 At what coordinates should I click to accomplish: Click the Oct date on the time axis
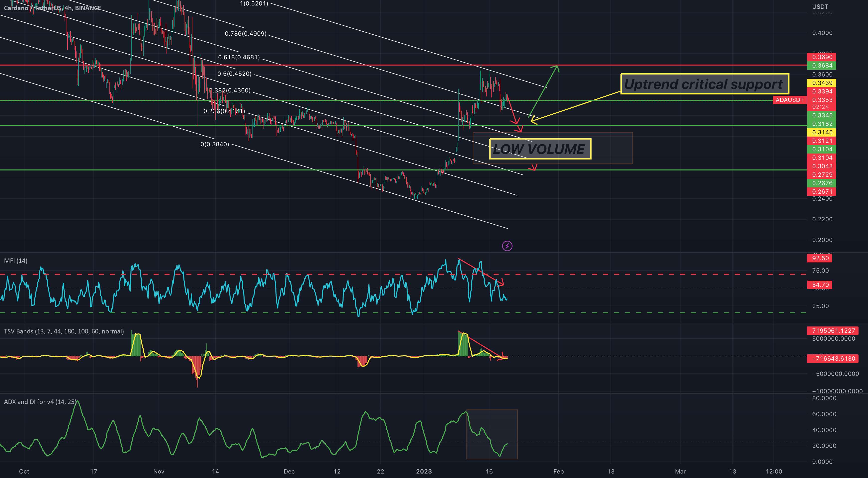[x=24, y=472]
